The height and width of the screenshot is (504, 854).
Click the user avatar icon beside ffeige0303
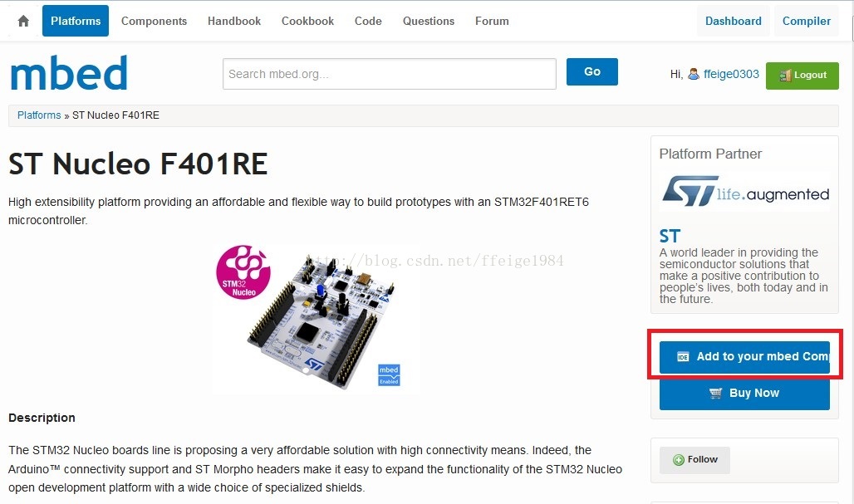(x=694, y=74)
